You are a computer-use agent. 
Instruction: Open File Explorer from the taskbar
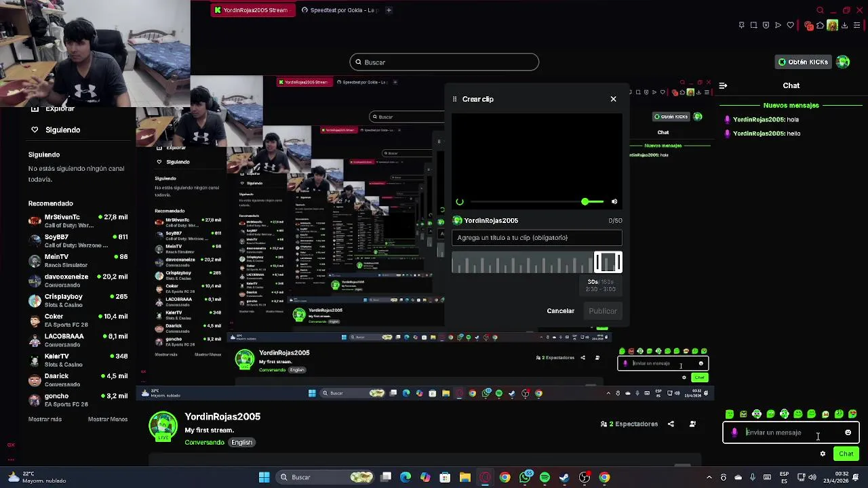pos(465,478)
